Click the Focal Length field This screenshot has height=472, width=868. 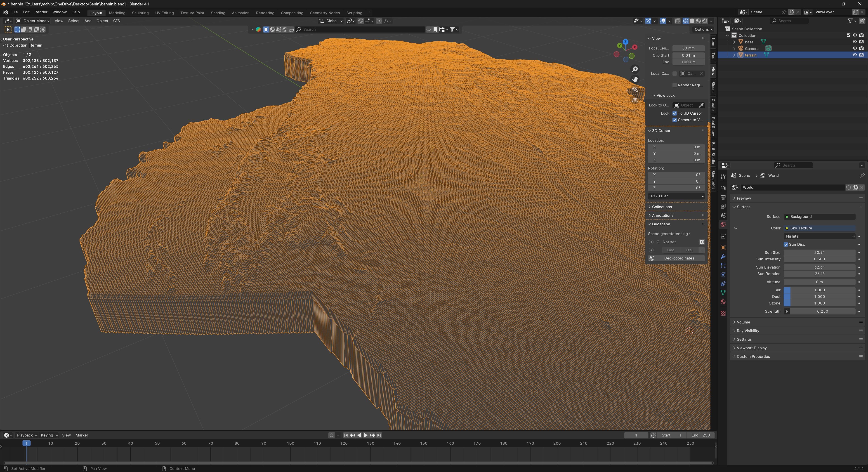pyautogui.click(x=688, y=48)
